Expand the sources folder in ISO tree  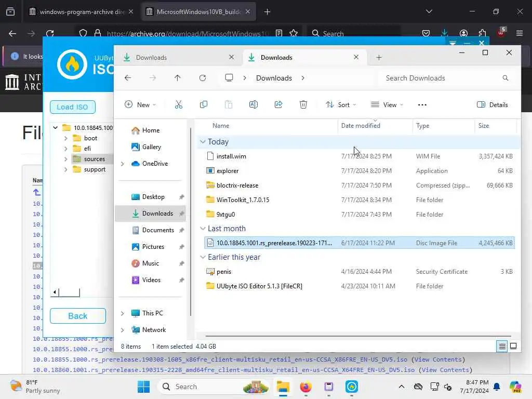point(66,159)
